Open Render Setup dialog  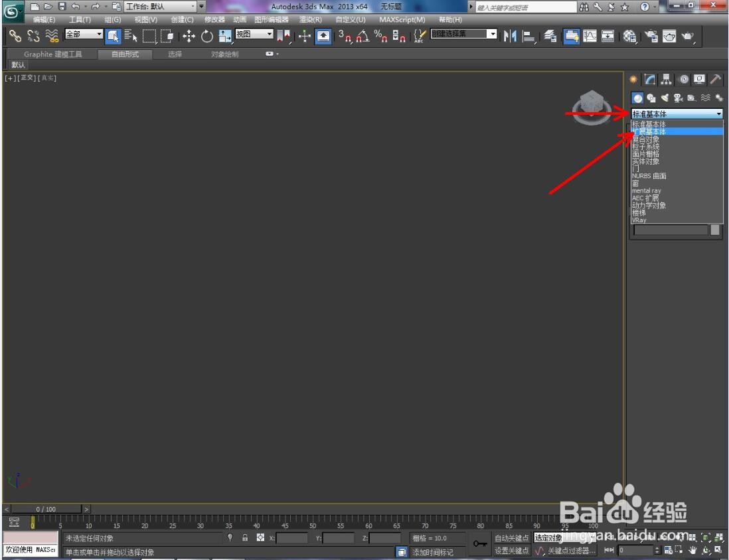[651, 36]
